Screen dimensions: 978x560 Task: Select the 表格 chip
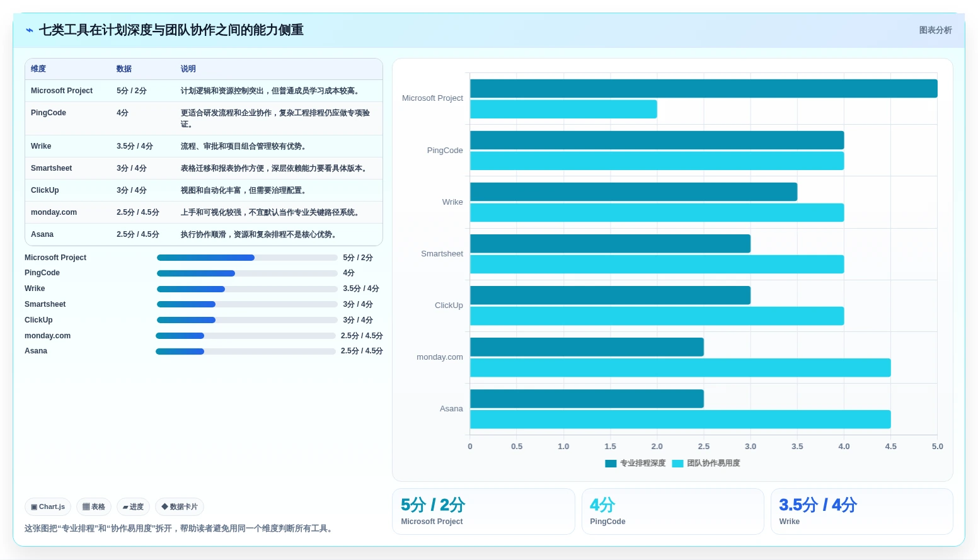pyautogui.click(x=94, y=506)
